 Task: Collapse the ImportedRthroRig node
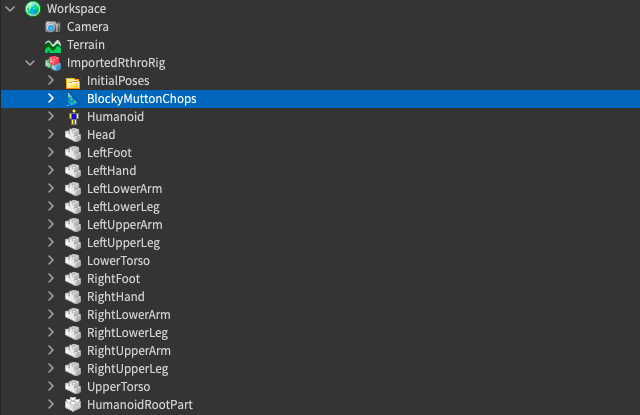[30, 63]
